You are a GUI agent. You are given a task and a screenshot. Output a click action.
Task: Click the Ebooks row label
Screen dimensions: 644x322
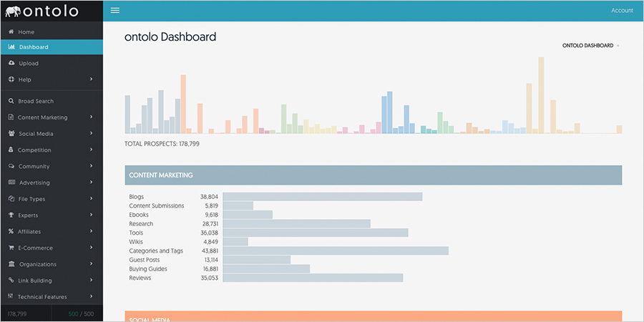point(139,215)
